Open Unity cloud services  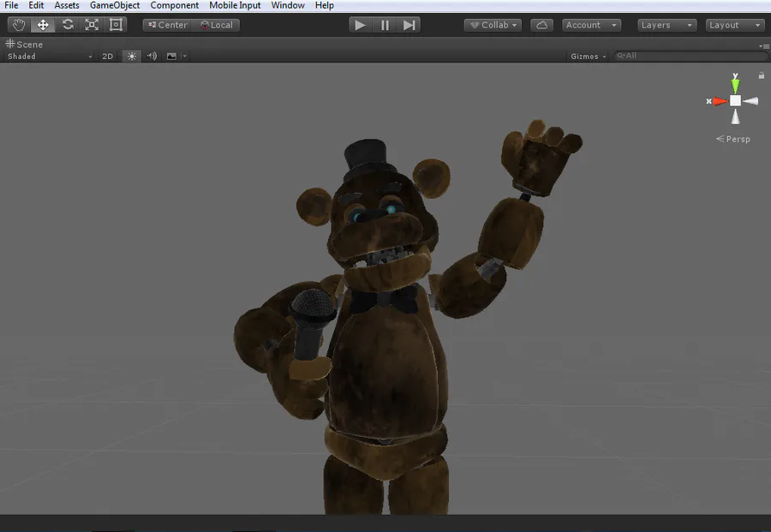(x=542, y=25)
